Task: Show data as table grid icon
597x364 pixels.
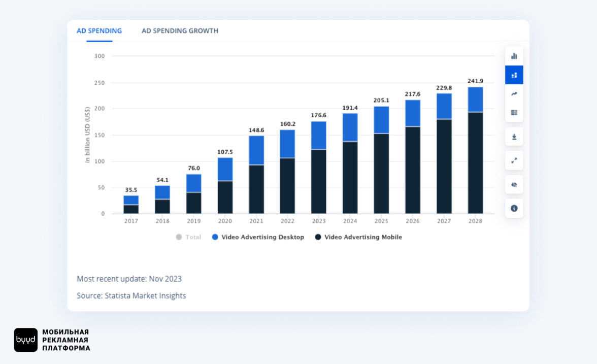Action: point(514,112)
